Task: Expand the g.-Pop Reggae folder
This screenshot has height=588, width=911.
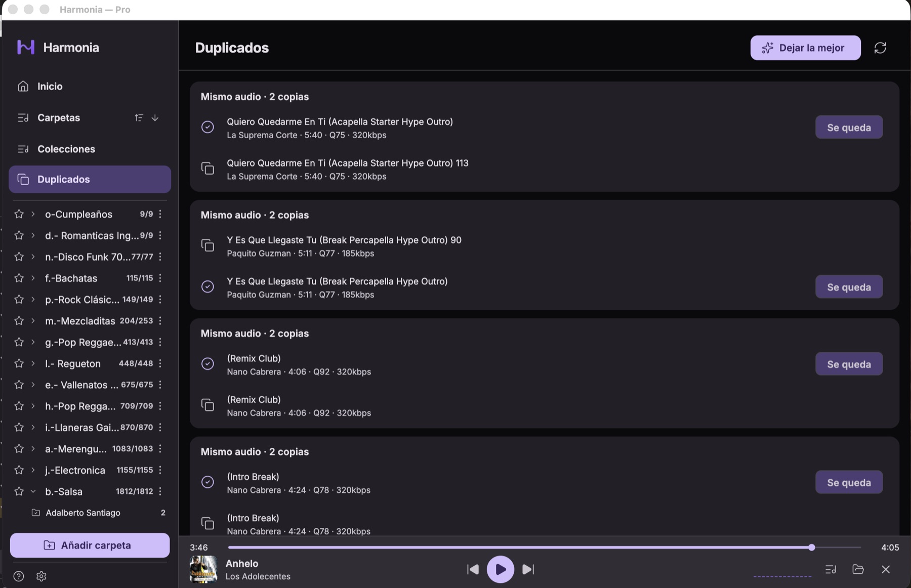Action: pyautogui.click(x=33, y=342)
